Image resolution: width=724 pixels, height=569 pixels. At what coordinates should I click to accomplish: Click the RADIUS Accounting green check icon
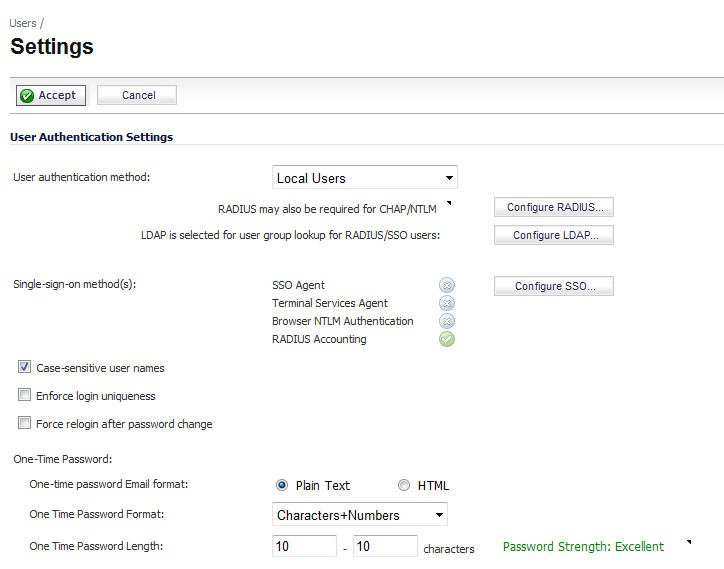[446, 339]
